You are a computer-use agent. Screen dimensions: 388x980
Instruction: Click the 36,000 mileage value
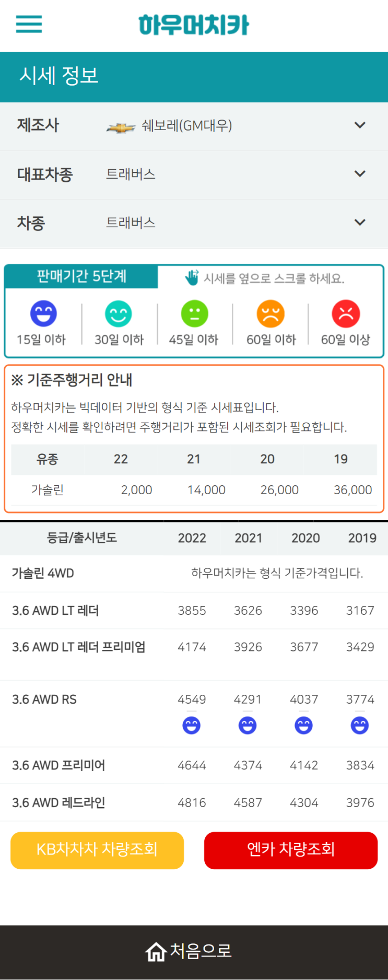point(353,490)
